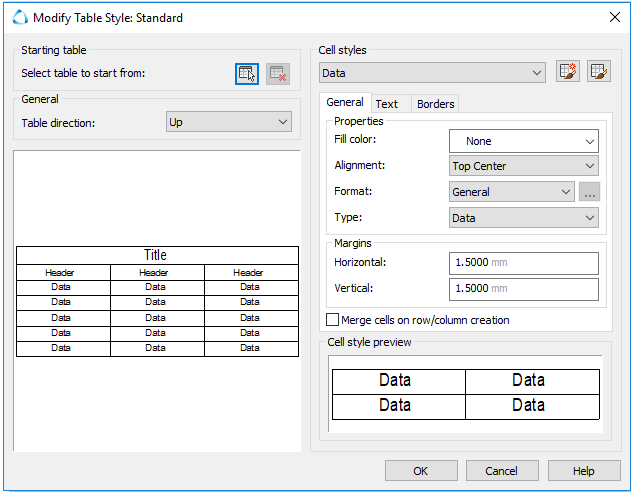Expand the Cell styles Data dropdown
This screenshot has width=635, height=494.
coord(432,73)
